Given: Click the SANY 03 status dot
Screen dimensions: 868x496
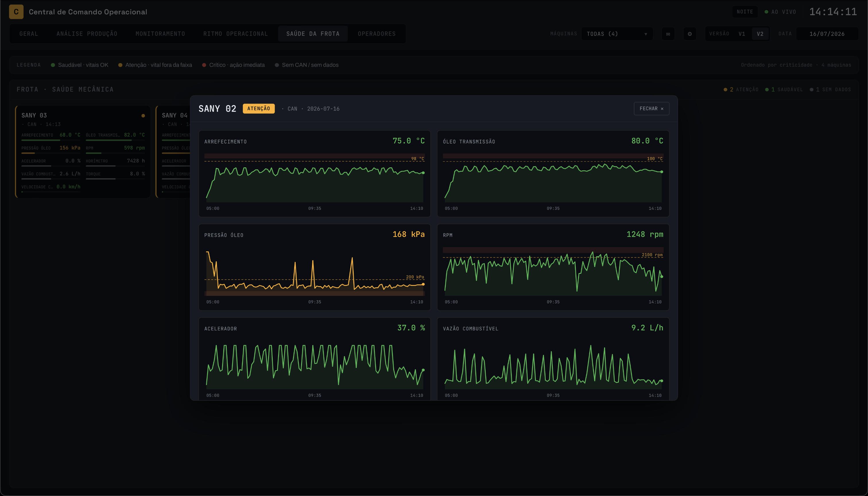Looking at the screenshot, I should [143, 115].
